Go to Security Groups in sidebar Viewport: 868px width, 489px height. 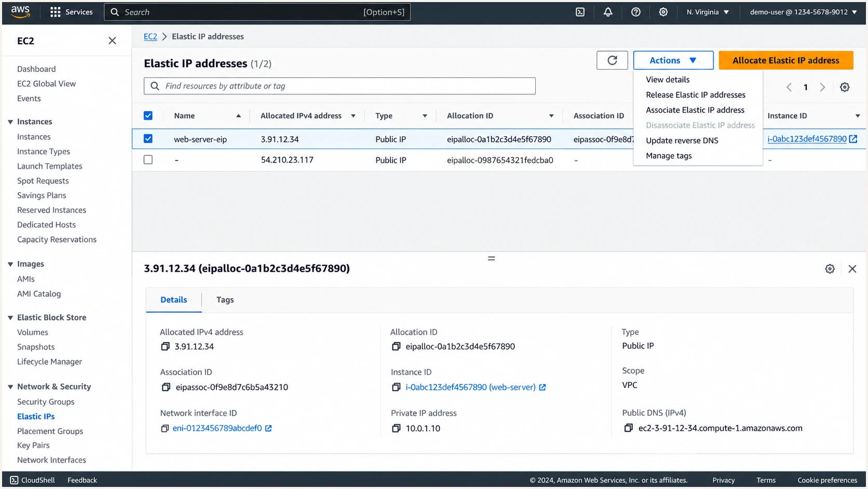(46, 402)
